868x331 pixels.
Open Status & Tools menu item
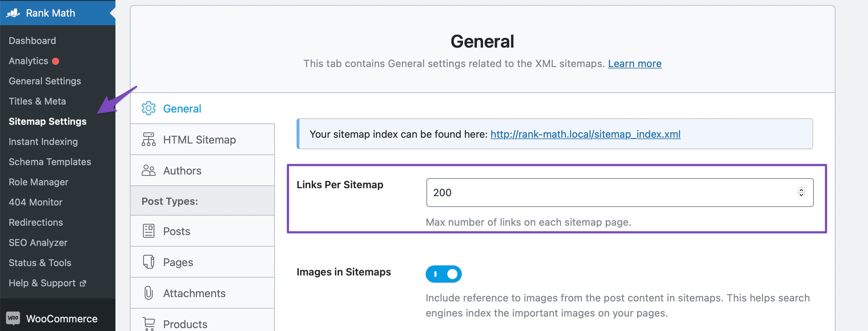click(40, 263)
